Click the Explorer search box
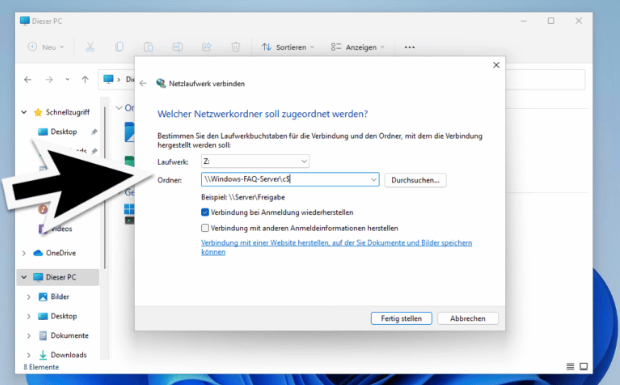 tap(545, 79)
